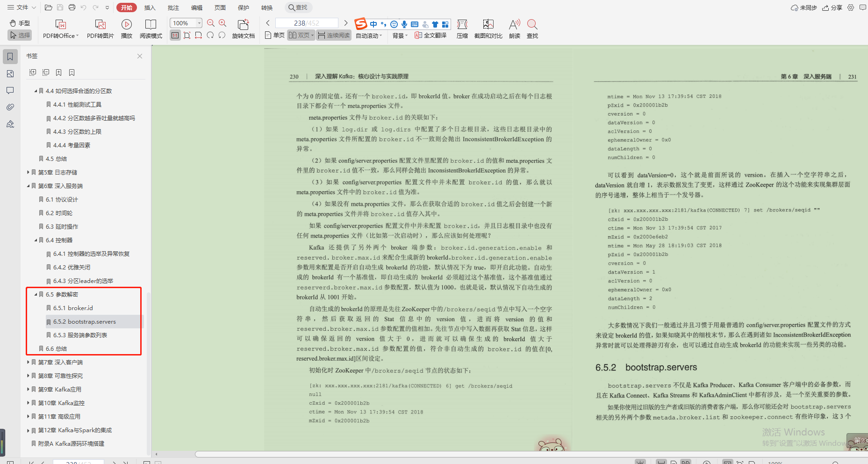Open settings gear icon at top right

[851, 7]
